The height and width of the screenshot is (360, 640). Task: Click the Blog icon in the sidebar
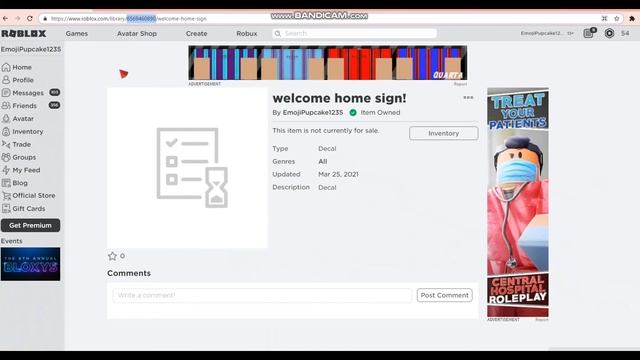6,183
